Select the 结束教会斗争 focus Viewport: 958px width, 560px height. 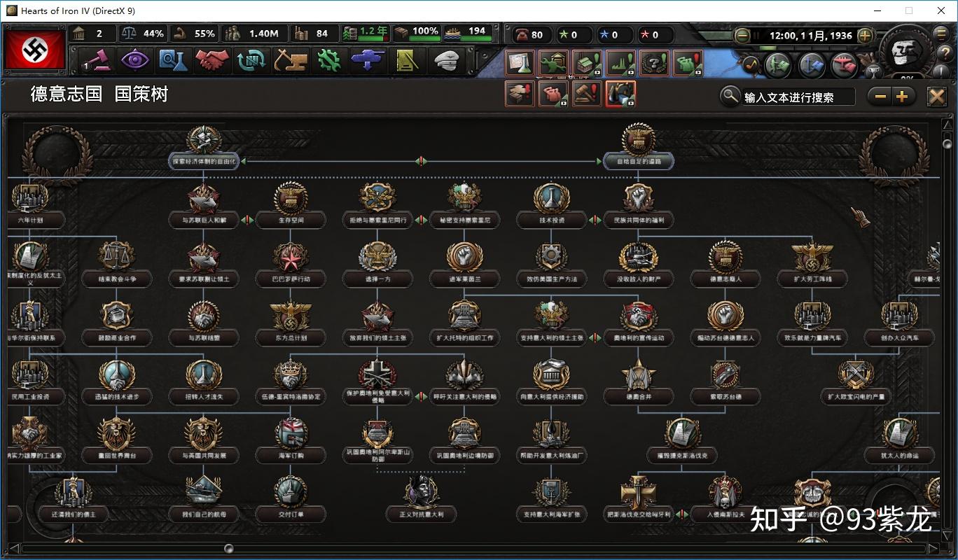117,266
